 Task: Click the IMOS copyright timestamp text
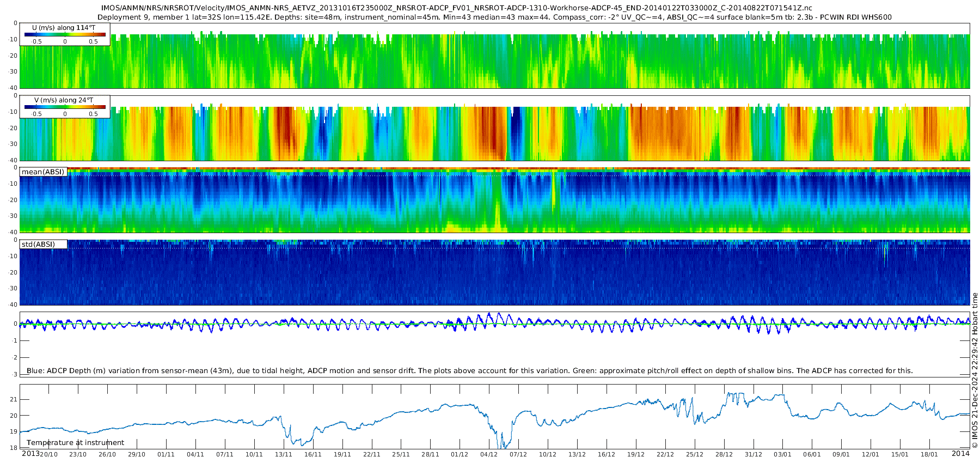tap(975, 370)
